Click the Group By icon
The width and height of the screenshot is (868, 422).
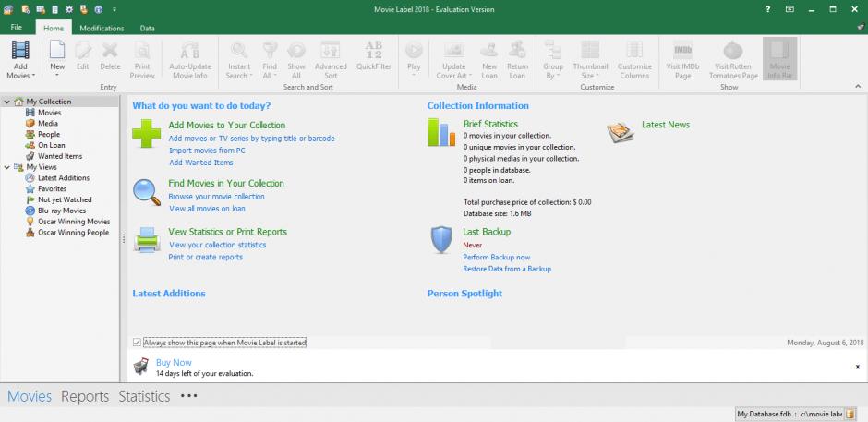pos(552,51)
